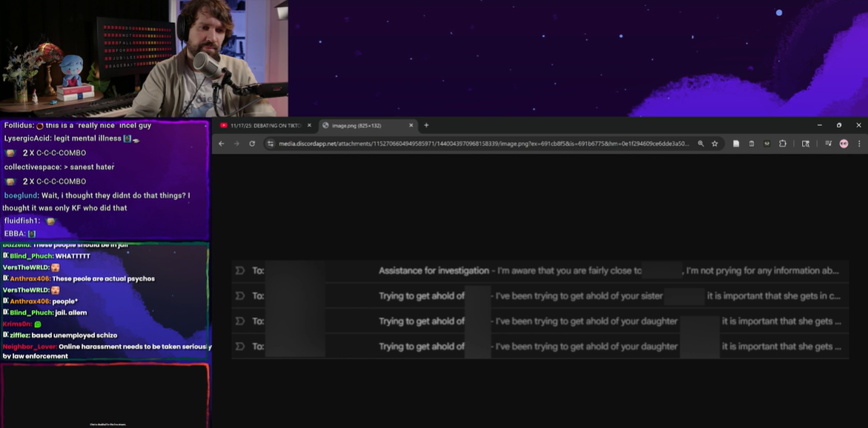
Task: Click Blind_Phuch 'WHATTTTT' message
Action: point(46,256)
